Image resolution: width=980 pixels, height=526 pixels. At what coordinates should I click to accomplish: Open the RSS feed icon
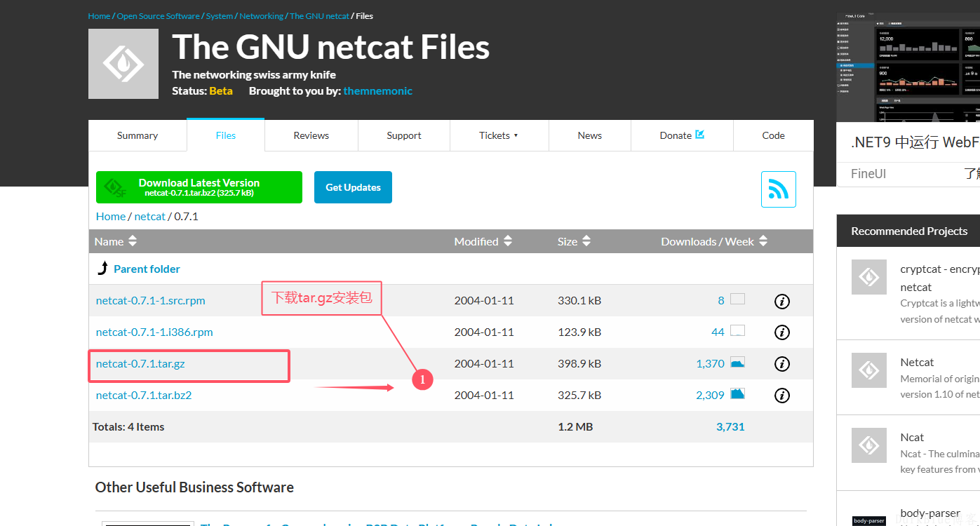[x=779, y=189]
